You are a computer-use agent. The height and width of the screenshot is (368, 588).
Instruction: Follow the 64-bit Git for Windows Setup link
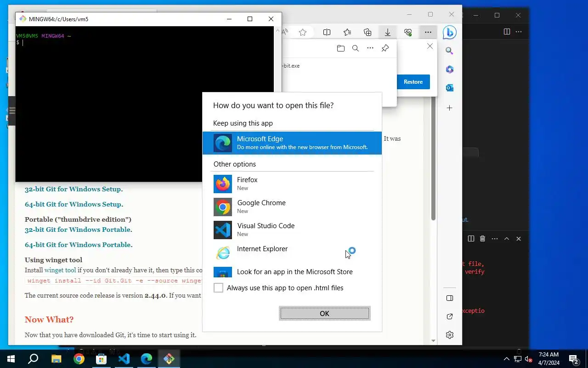tap(73, 204)
